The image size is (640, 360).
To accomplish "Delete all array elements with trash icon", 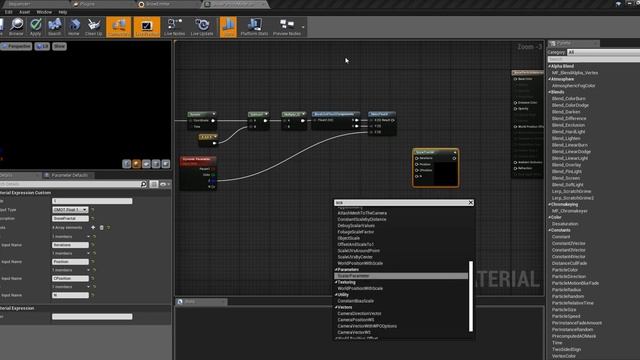I will (102, 227).
